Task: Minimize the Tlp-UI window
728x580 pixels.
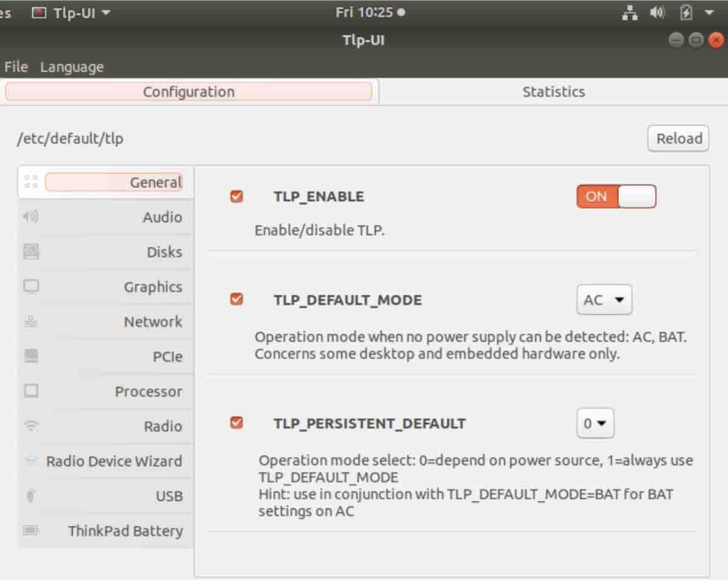Action: pos(676,40)
